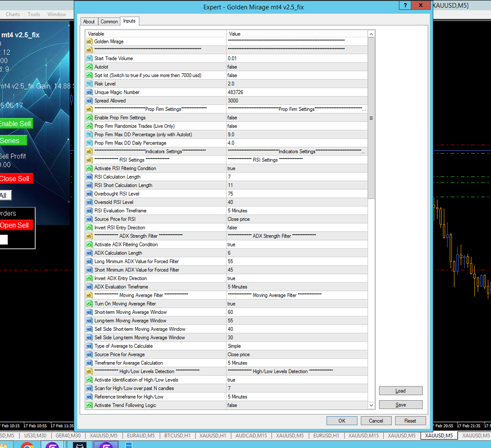491x448 pixels.
Task: Open Timeframe for Average Calculation value
Action: click(297, 363)
